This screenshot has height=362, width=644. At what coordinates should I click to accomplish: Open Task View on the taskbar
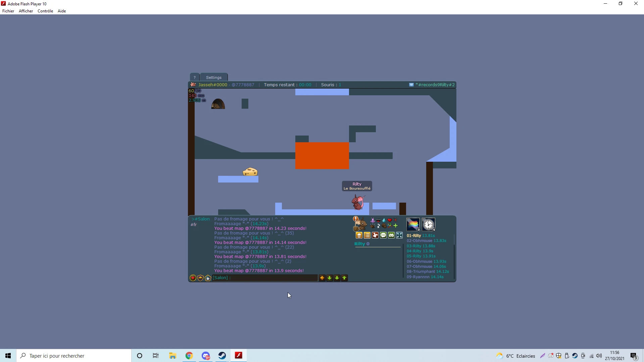[x=156, y=356]
